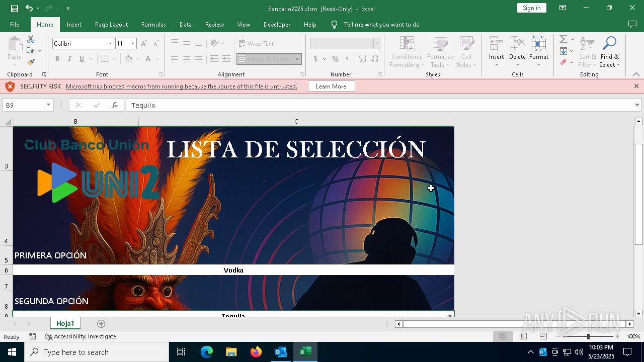The height and width of the screenshot is (362, 644).
Task: Click Tell me what you want to do
Action: (x=381, y=25)
